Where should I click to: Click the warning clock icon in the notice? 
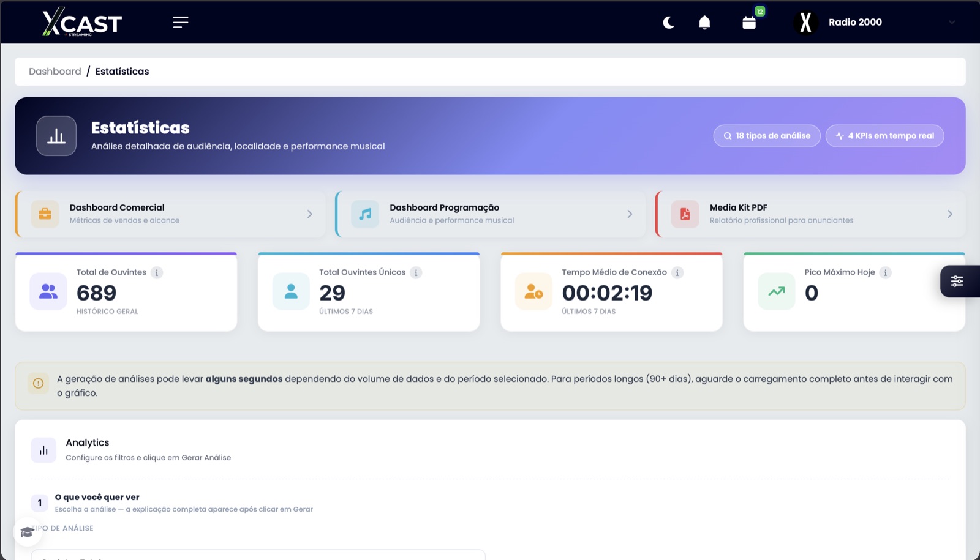(39, 384)
